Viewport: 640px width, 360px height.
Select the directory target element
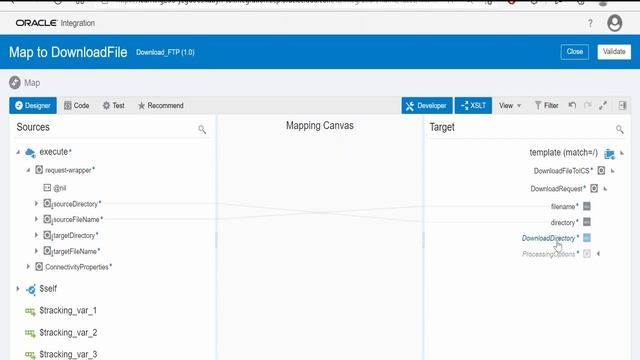pyautogui.click(x=564, y=222)
